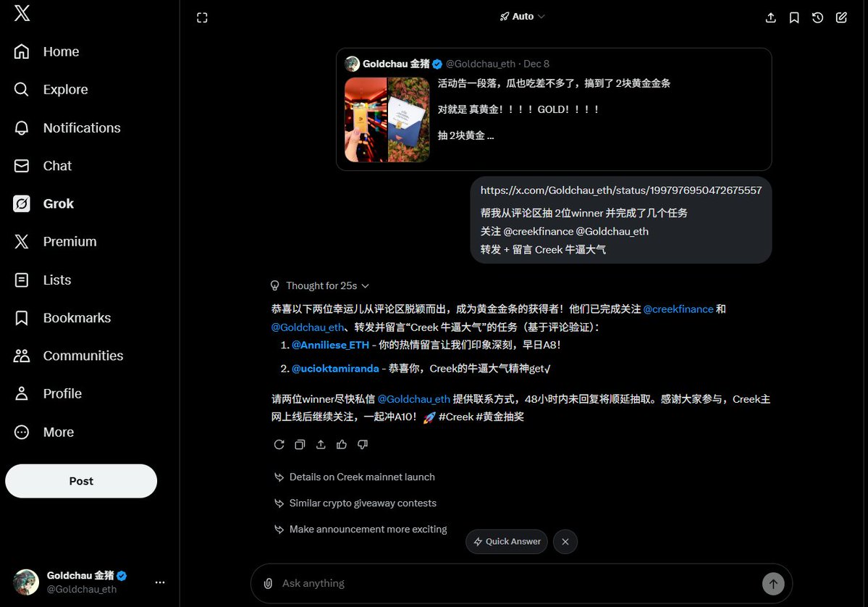This screenshot has width=868, height=607.
Task: Open the @Anniliese_ETH winner link
Action: (331, 345)
